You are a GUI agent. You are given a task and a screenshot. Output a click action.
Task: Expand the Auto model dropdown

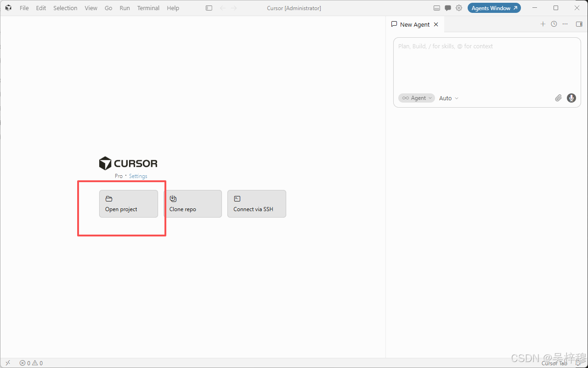point(449,98)
